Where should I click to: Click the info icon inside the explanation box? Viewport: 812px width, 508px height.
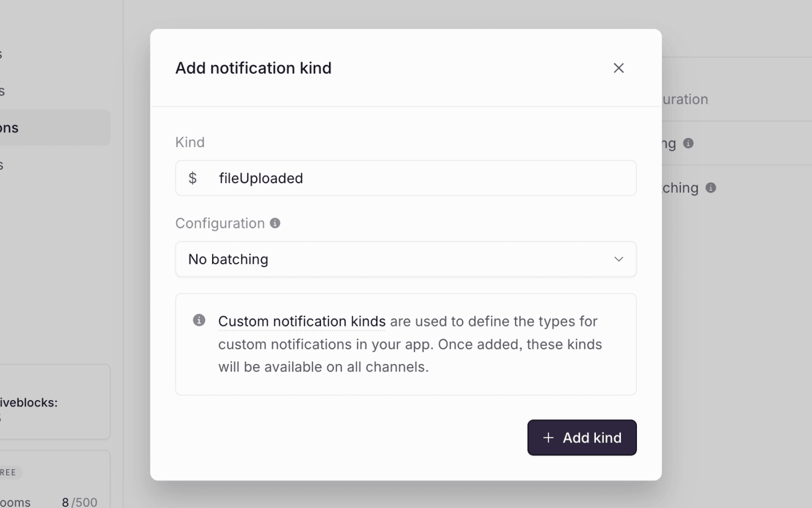[198, 320]
